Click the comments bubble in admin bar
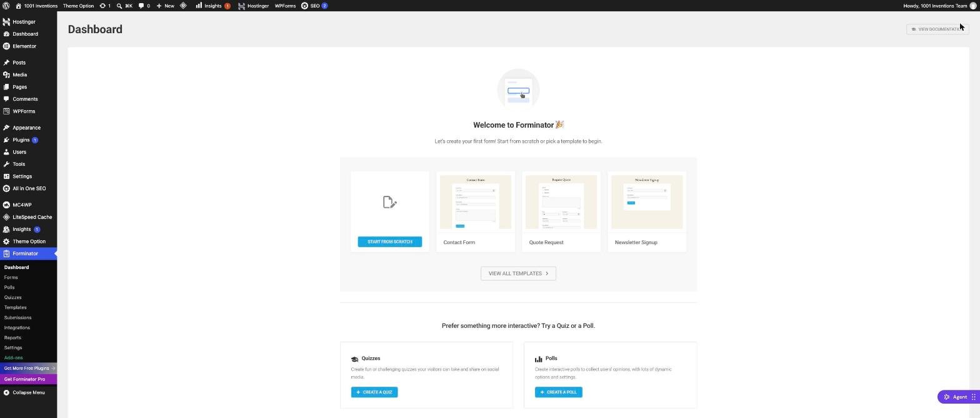Image resolution: width=980 pixels, height=418 pixels. click(x=144, y=6)
